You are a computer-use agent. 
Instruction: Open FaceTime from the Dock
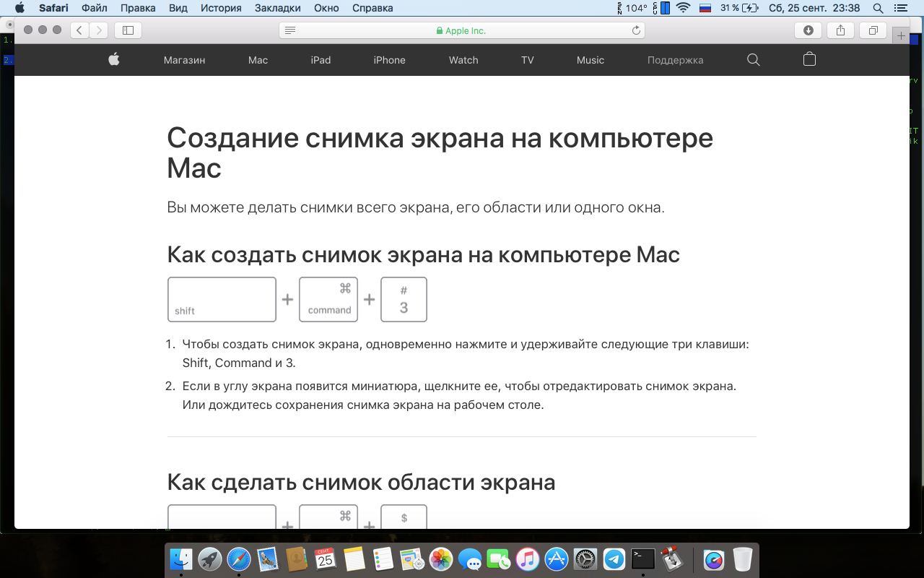499,559
